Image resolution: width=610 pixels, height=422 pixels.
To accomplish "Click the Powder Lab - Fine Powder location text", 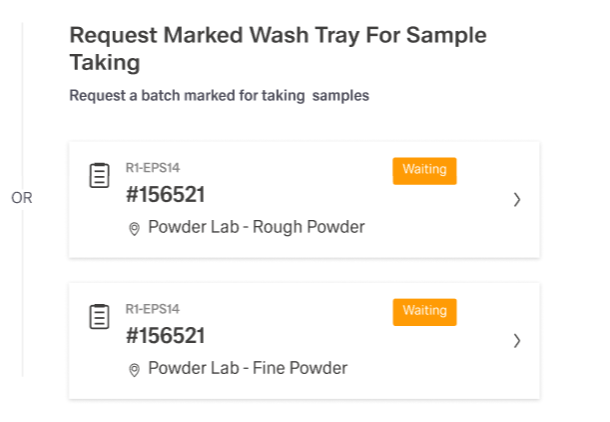I will [x=247, y=368].
